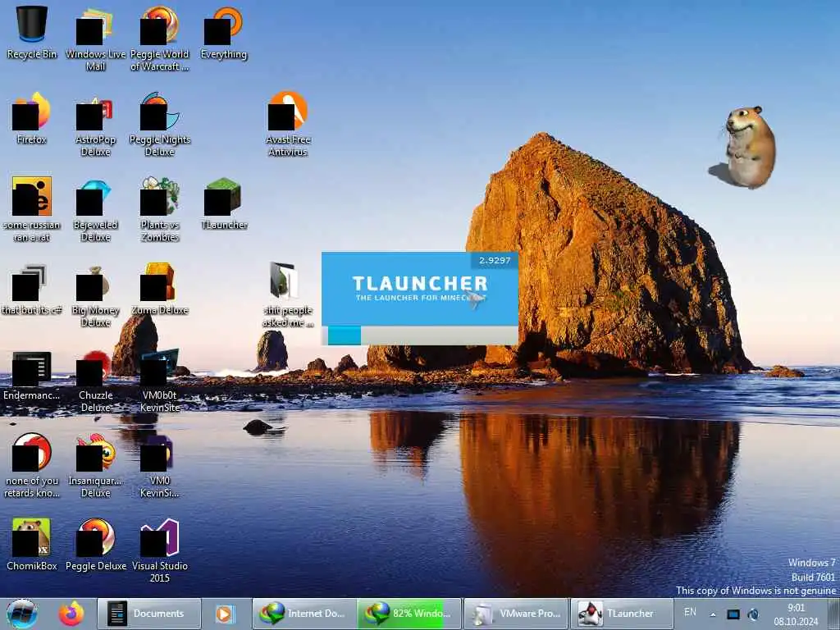Open the volume icon in system tray
Image resolution: width=840 pixels, height=630 pixels.
[753, 614]
